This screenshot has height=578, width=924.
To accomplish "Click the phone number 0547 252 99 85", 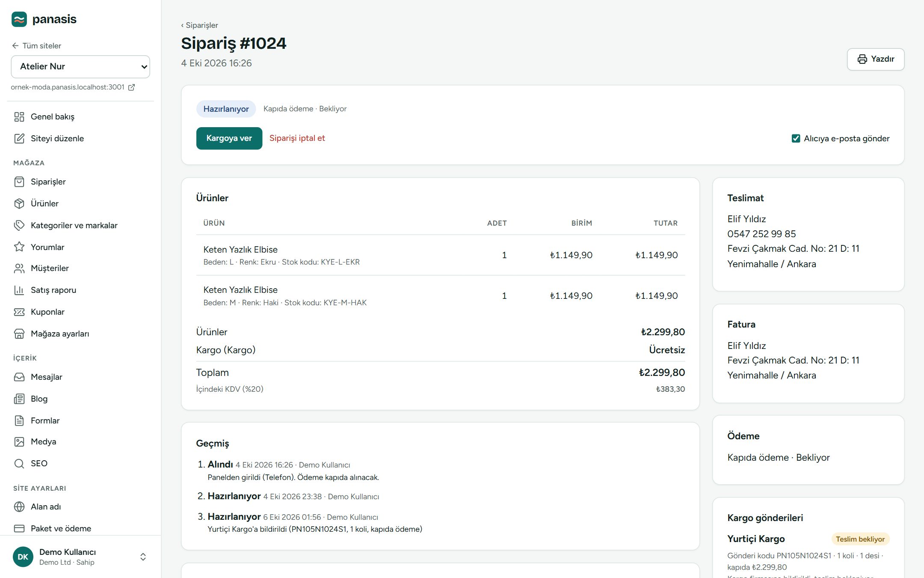I will click(761, 234).
